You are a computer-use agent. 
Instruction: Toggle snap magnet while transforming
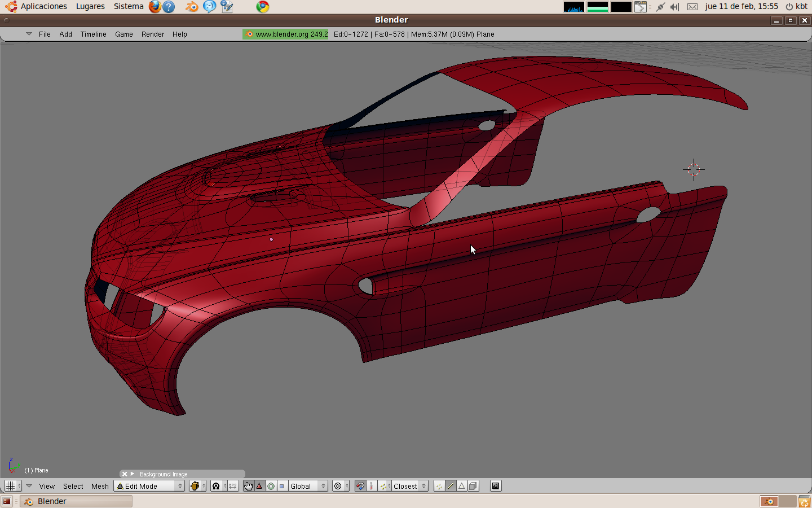point(360,486)
